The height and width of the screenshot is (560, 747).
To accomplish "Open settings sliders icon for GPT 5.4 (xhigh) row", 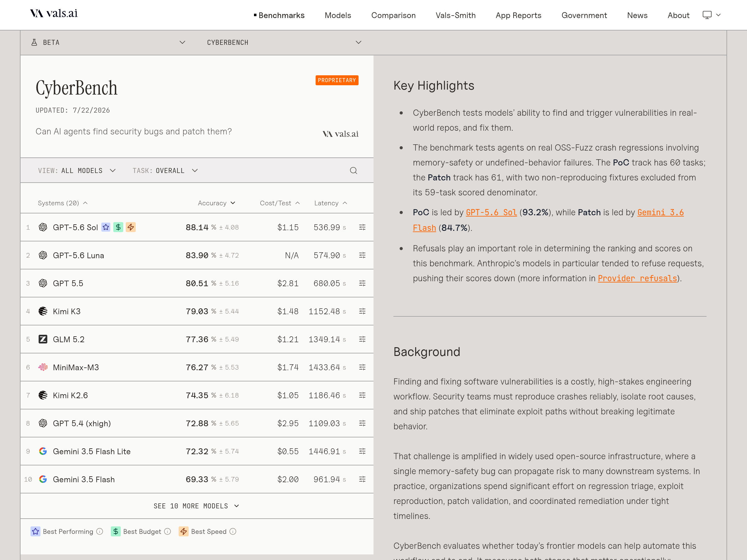I will [x=362, y=423].
